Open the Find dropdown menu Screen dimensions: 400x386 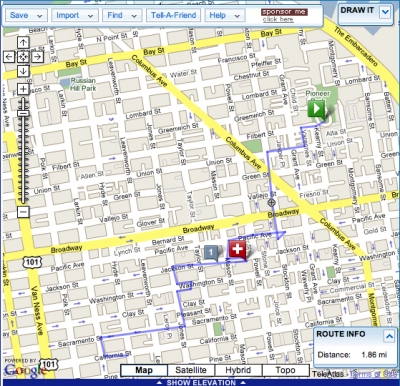[122, 15]
